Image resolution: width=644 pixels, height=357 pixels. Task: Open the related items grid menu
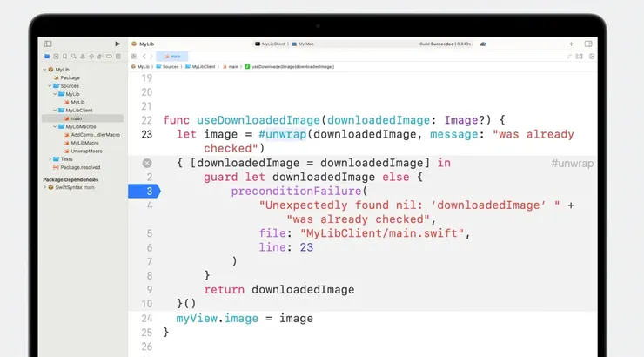pyautogui.click(x=133, y=57)
